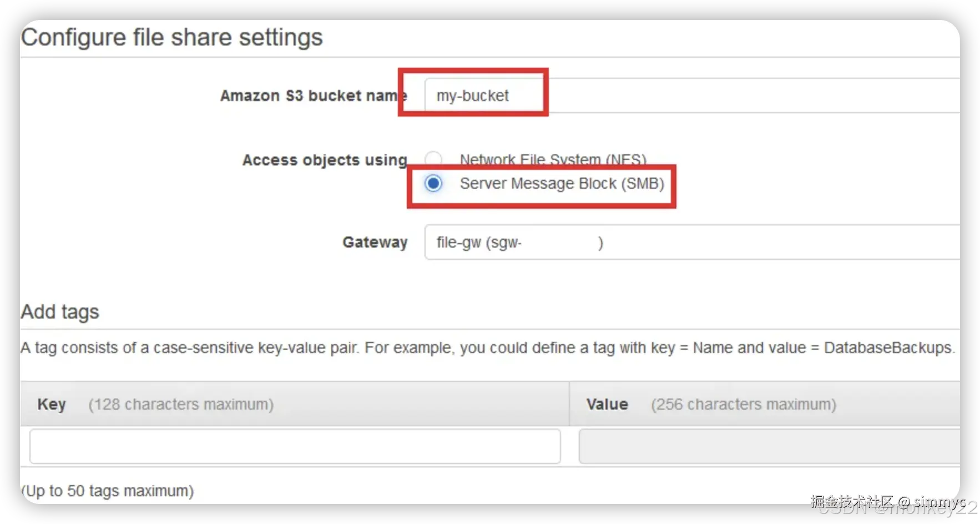Click the Access objects using label

coord(325,160)
